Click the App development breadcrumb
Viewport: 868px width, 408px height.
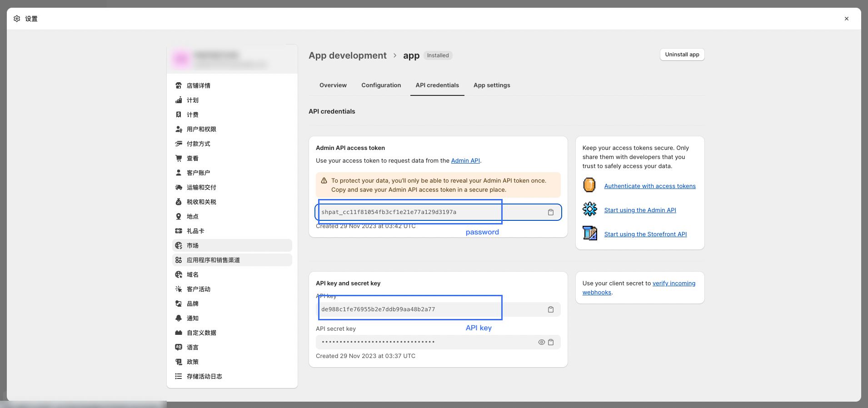coord(347,55)
